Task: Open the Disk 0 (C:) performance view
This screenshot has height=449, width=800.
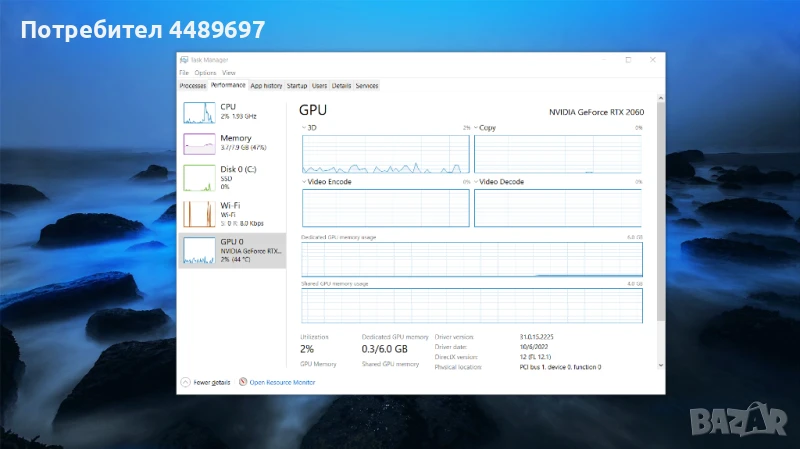Action: coord(198,177)
